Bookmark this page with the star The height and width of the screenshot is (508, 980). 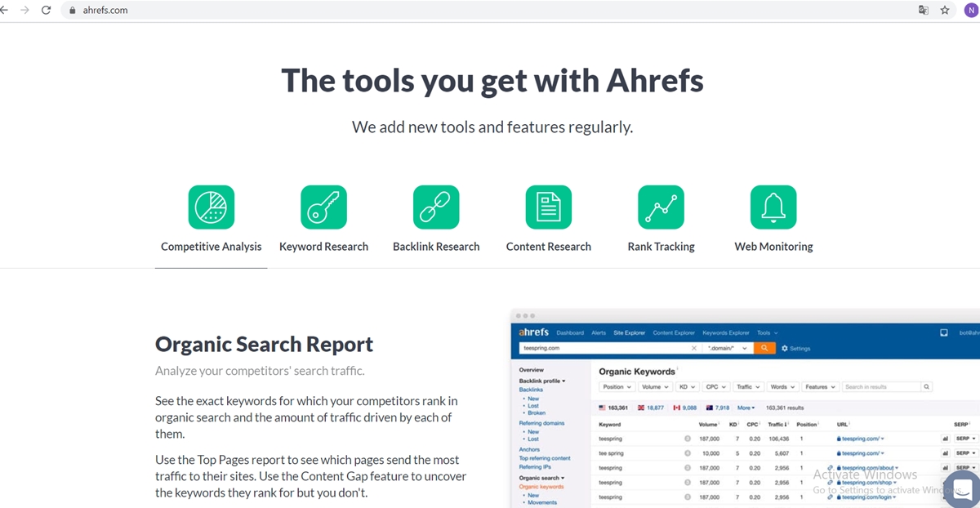(945, 11)
